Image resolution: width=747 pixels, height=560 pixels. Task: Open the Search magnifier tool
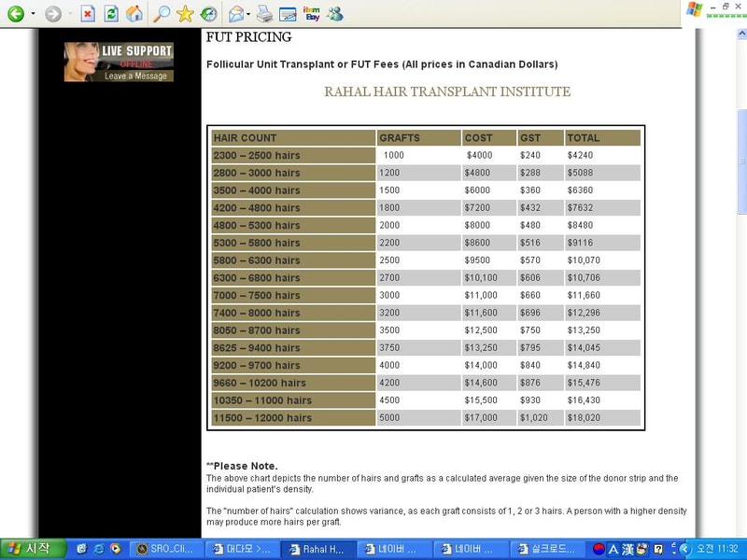tap(162, 14)
